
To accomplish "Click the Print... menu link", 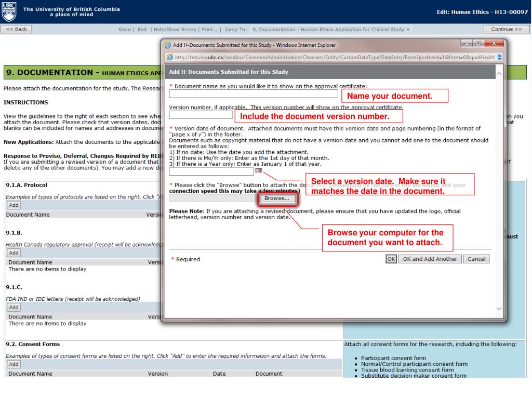I will pos(209,30).
